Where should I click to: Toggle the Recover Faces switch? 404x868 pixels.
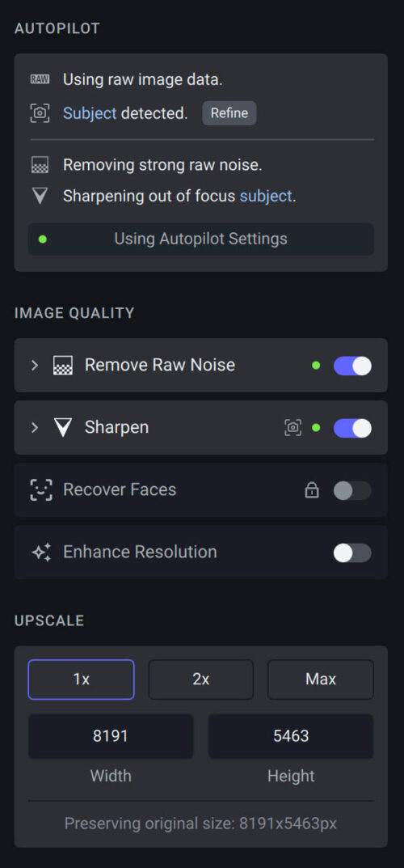[x=352, y=490]
